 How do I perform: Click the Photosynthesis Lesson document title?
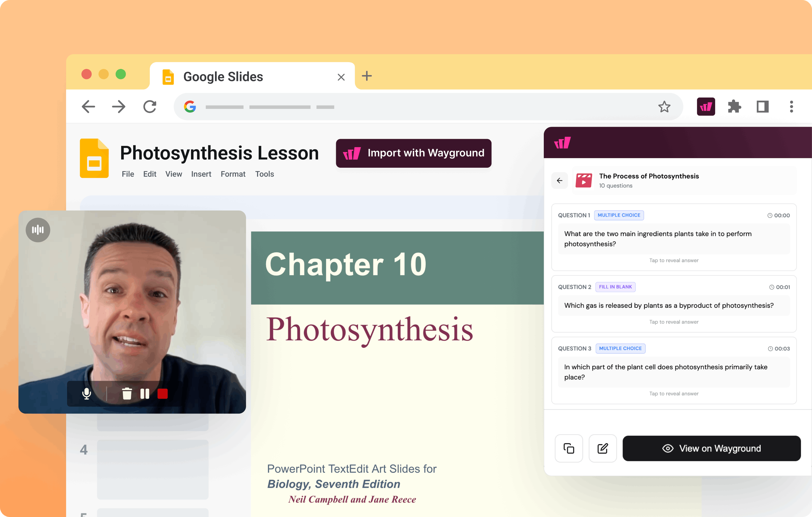[x=219, y=153]
